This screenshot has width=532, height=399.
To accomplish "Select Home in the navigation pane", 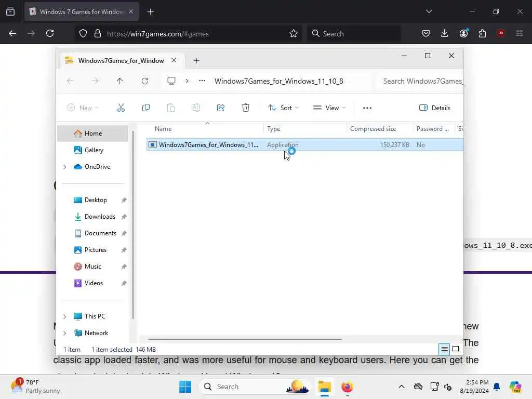I will click(92, 134).
